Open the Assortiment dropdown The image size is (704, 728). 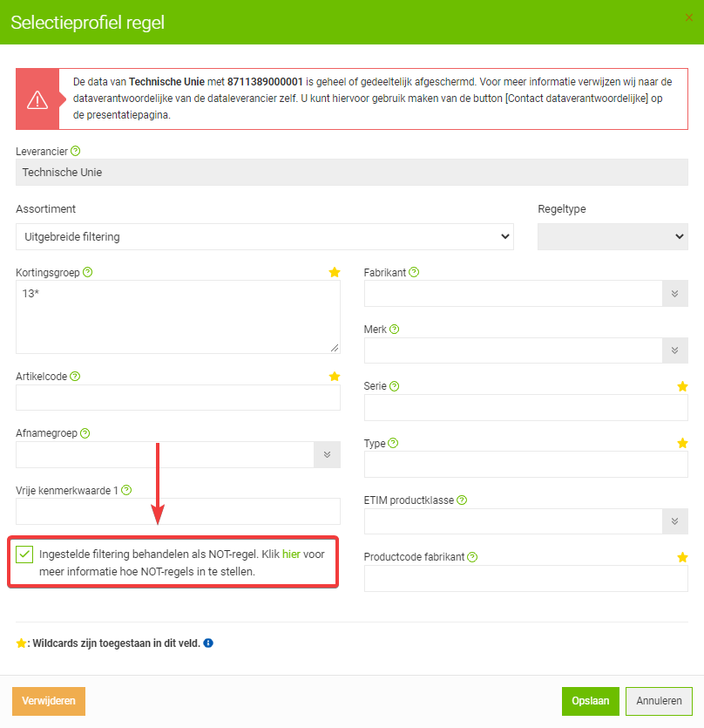264,236
